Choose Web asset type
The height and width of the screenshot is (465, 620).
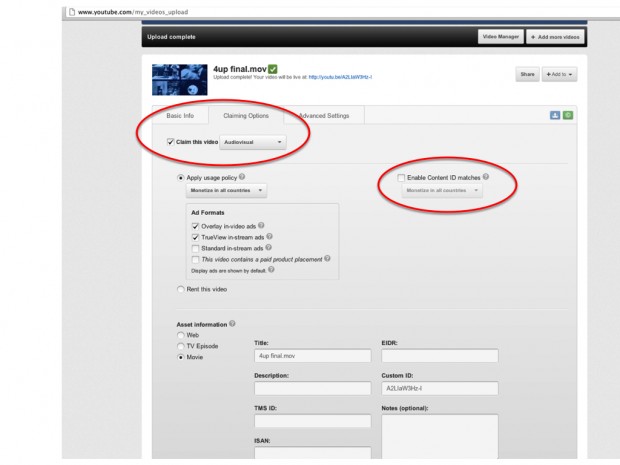click(x=181, y=335)
